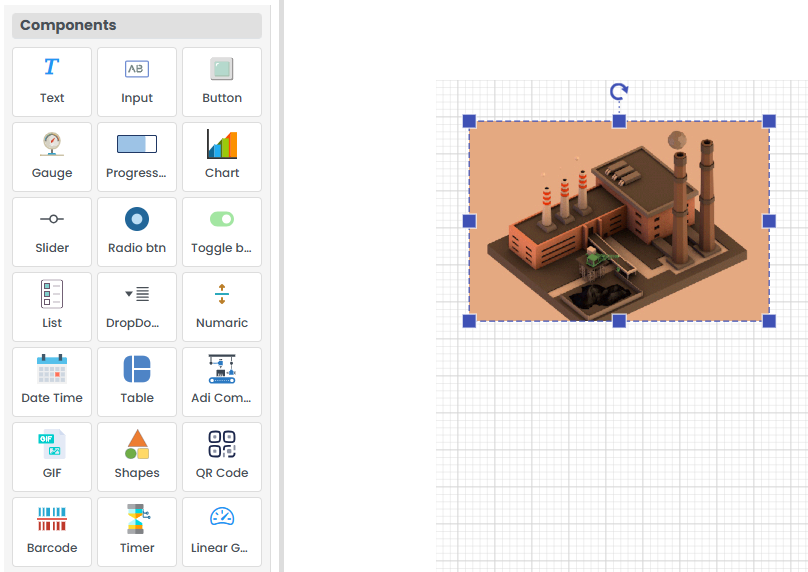This screenshot has height=572, width=808.
Task: Select the Slider component
Action: tap(52, 232)
